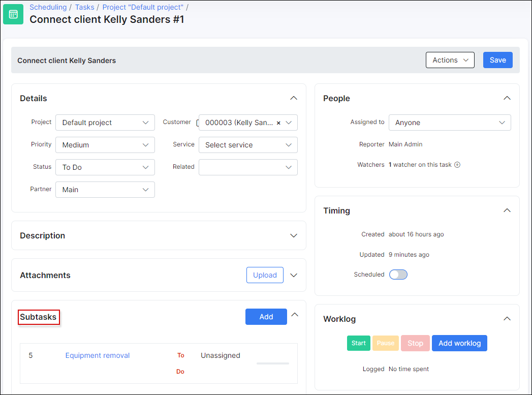The height and width of the screenshot is (395, 532).
Task: Collapse the Details panel chevron
Action: coord(293,98)
